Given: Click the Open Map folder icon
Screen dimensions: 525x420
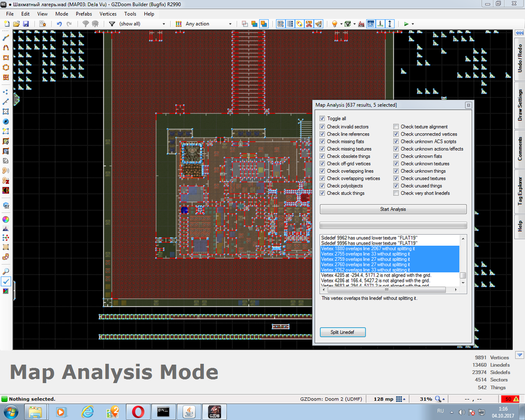Looking at the screenshot, I should point(16,24).
